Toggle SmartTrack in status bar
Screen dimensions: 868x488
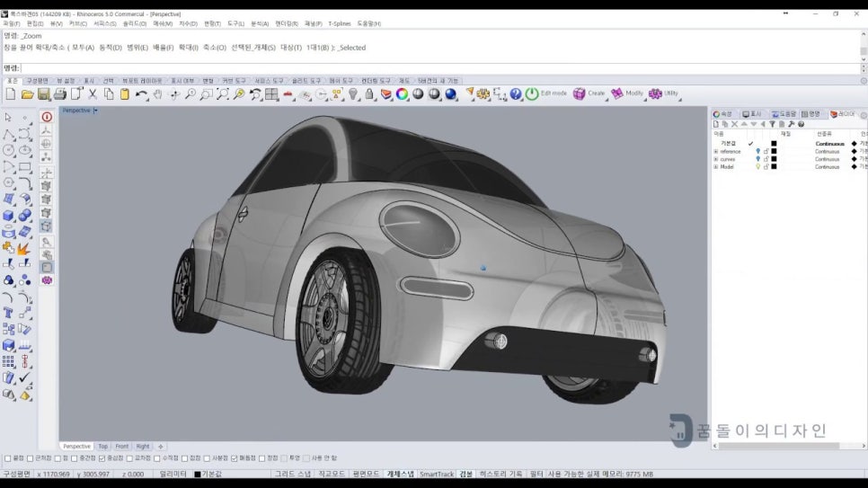tap(437, 475)
